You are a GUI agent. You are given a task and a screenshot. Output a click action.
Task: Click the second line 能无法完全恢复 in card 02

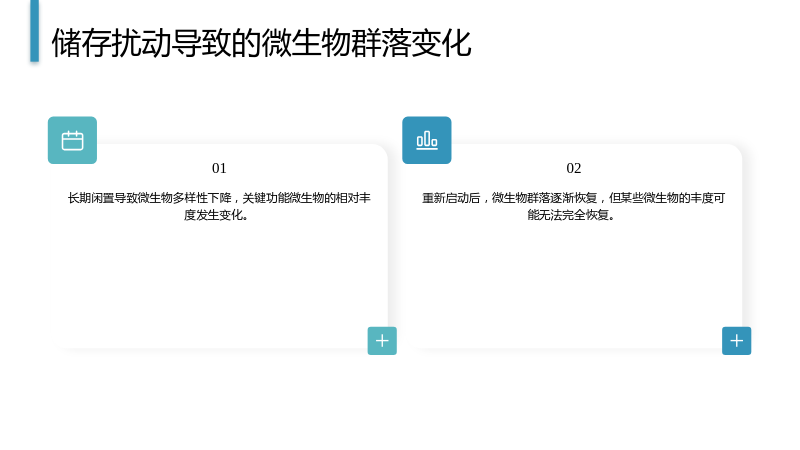coord(571,215)
